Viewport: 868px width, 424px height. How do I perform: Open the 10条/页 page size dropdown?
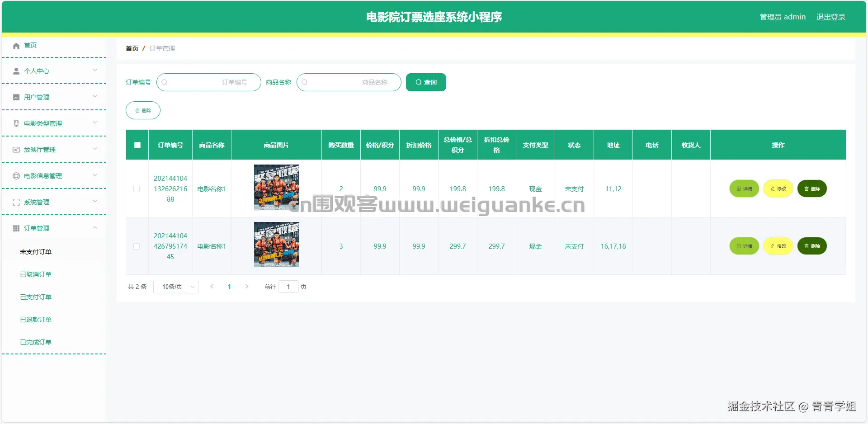click(x=175, y=287)
